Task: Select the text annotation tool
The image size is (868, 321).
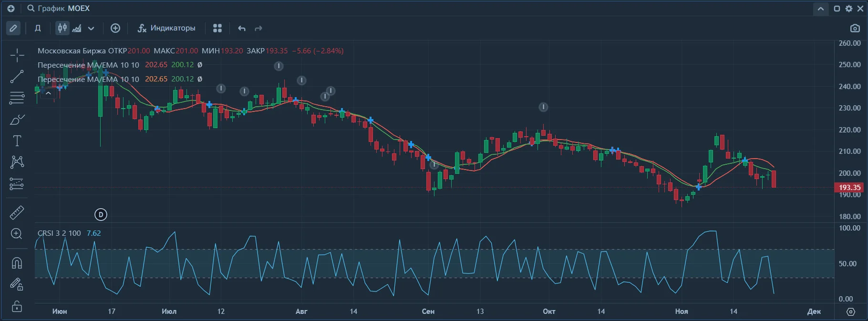Action: (17, 141)
